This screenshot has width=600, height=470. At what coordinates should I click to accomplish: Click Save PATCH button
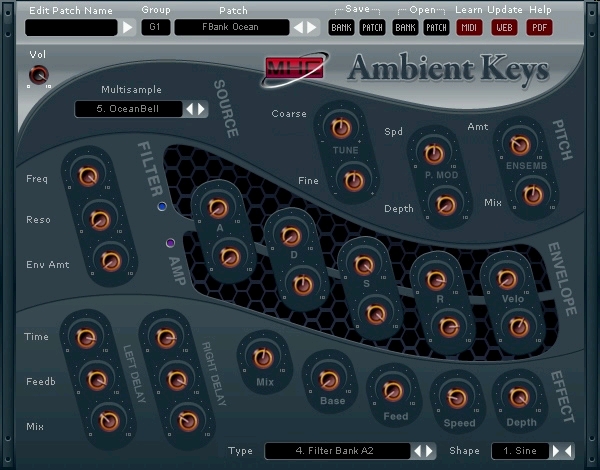(372, 27)
